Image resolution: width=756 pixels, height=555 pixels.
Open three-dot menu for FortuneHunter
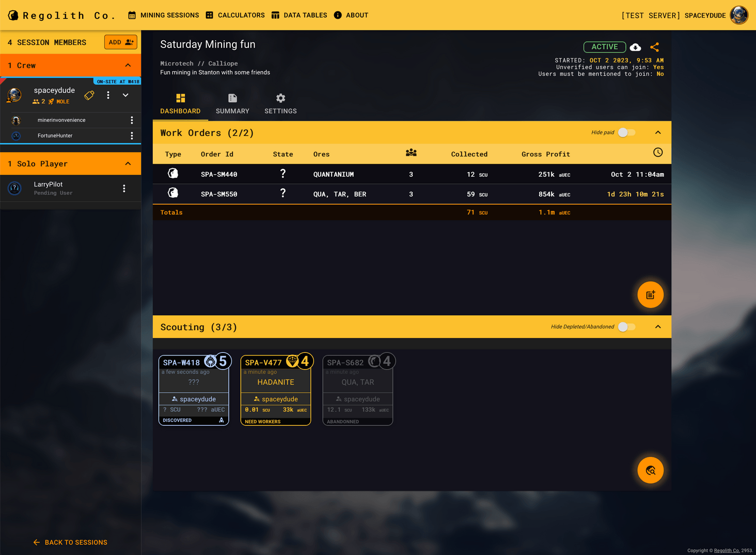(x=132, y=135)
